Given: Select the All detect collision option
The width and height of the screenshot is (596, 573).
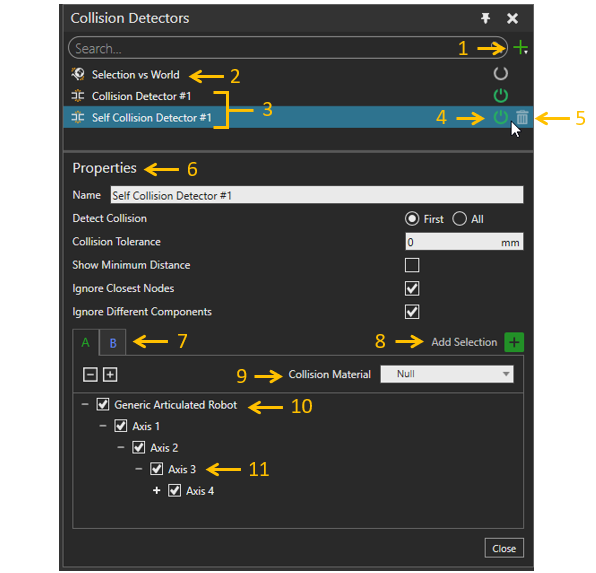Looking at the screenshot, I should [x=459, y=219].
